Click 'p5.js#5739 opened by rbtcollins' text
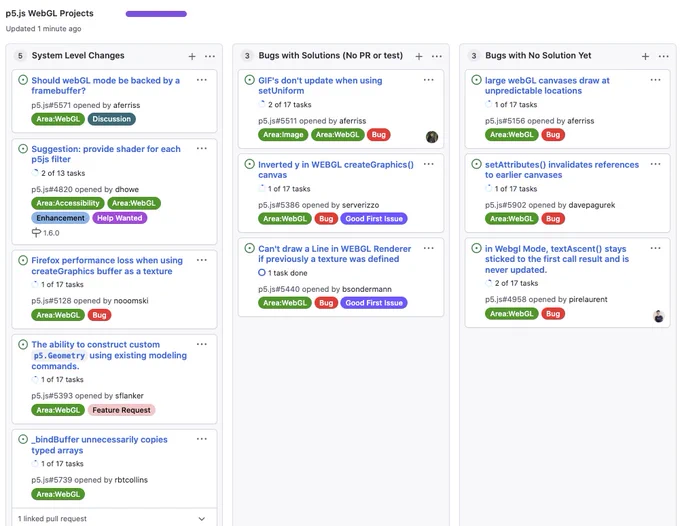The height and width of the screenshot is (526, 680). coord(89,480)
